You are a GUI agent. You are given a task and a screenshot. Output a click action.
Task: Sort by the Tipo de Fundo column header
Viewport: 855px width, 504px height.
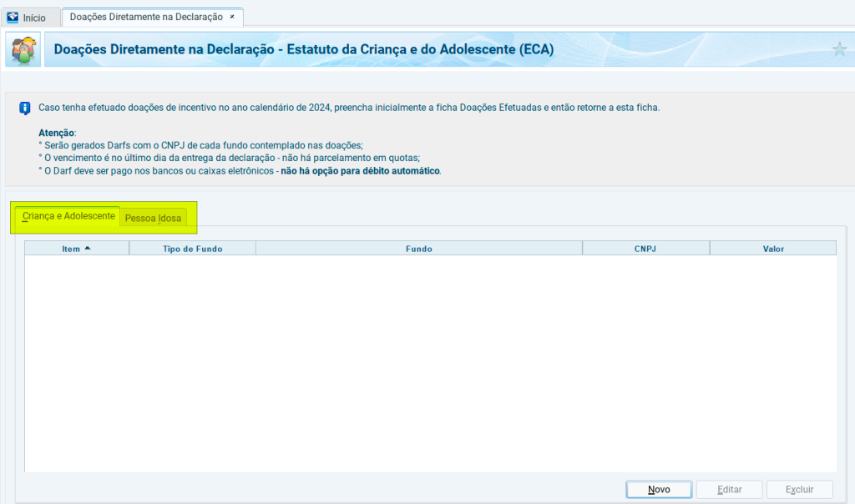192,249
